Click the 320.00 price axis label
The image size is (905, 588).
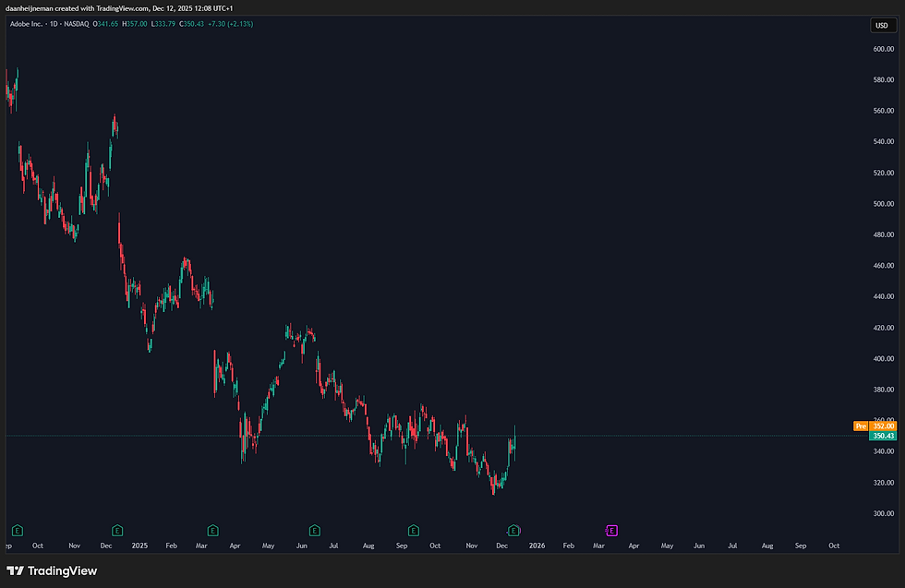pos(883,483)
